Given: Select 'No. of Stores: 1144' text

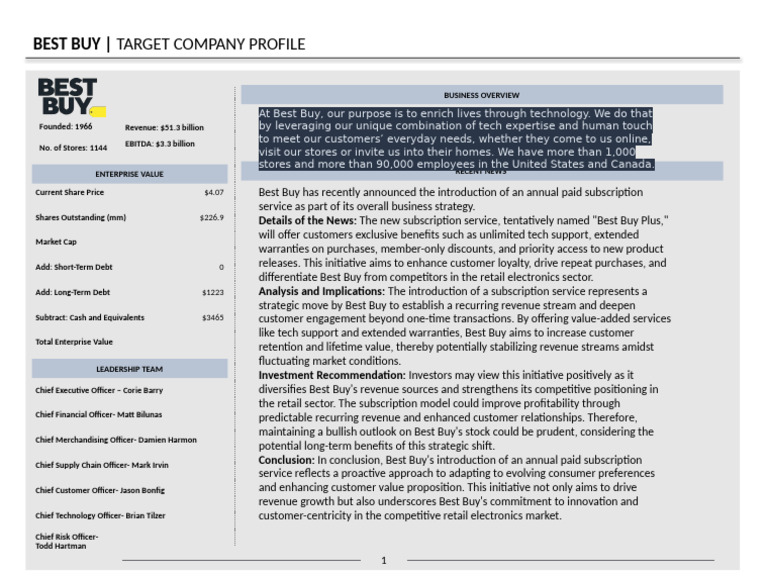Looking at the screenshot, I should tap(73, 148).
